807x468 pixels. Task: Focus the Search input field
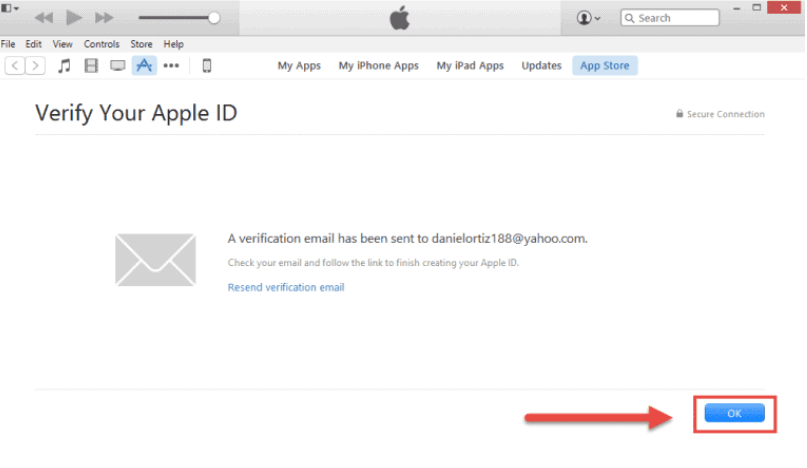(670, 18)
